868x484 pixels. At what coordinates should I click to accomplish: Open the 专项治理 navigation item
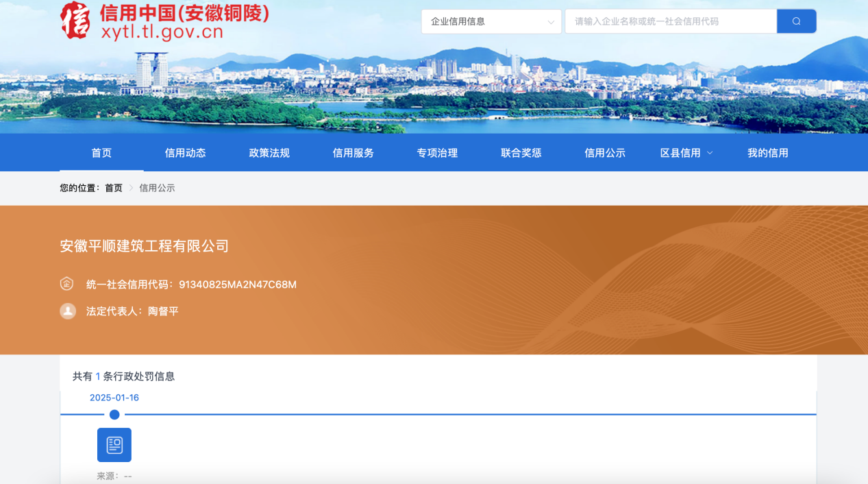tap(437, 153)
